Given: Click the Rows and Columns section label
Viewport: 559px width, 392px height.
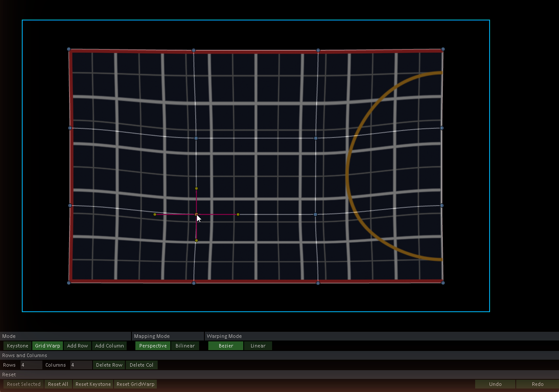Looking at the screenshot, I should (x=24, y=355).
